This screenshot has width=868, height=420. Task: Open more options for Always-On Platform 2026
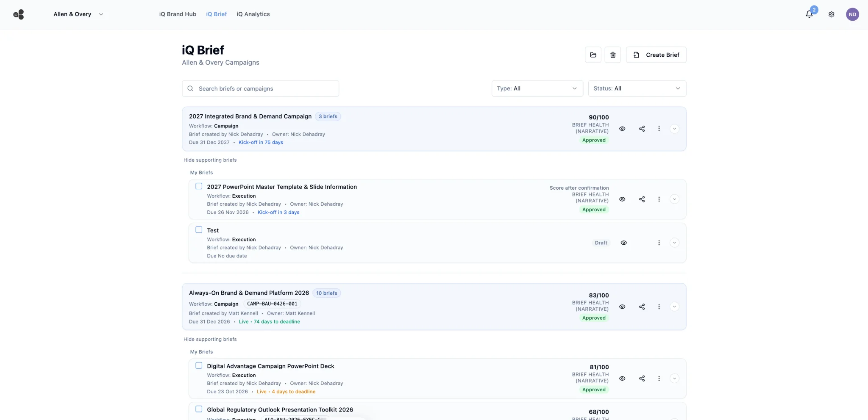[x=659, y=307]
